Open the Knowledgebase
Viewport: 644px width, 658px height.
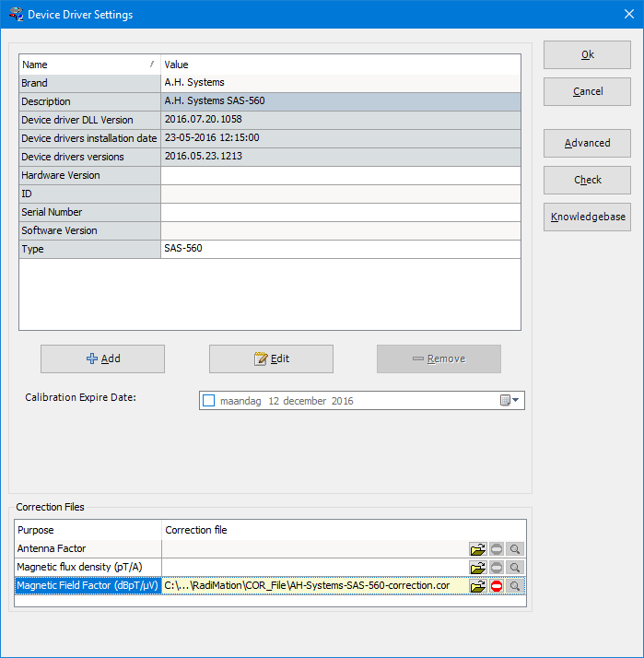coord(587,217)
